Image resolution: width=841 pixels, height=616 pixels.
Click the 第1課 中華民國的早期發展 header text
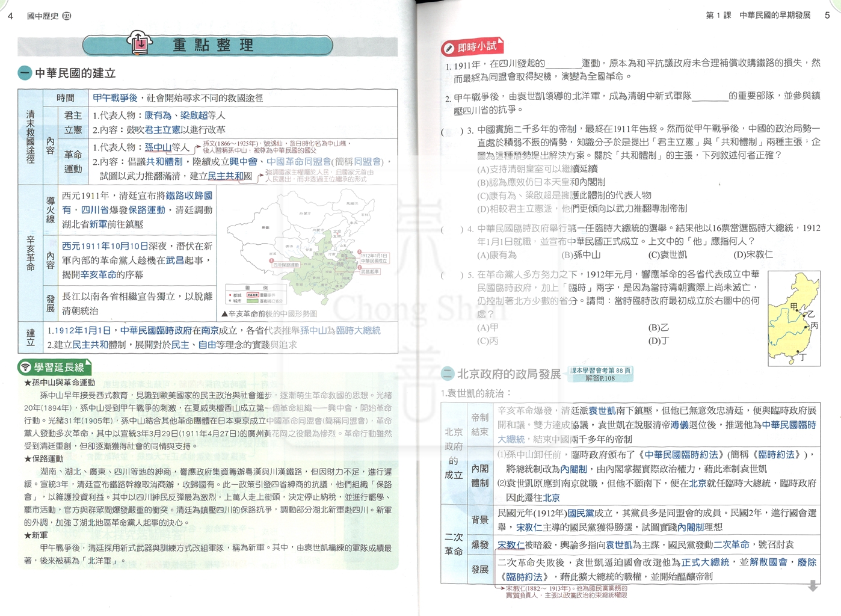click(x=758, y=16)
